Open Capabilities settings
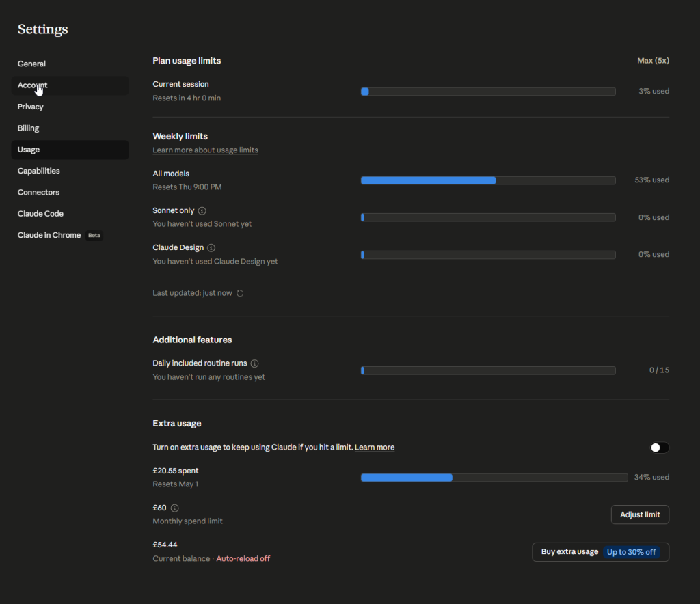Viewport: 700px width, 604px height. (x=70, y=171)
